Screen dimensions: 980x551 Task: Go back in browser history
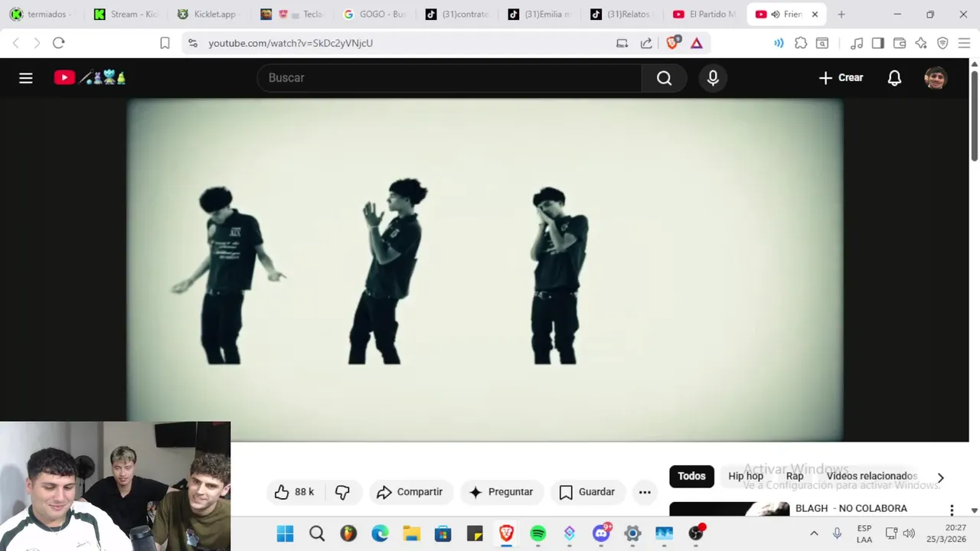tap(15, 43)
